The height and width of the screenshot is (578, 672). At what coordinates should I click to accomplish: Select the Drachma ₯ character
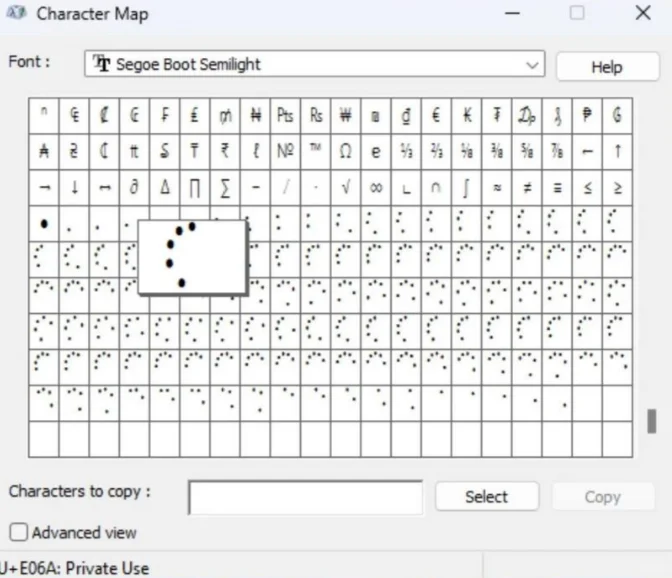[x=527, y=116]
